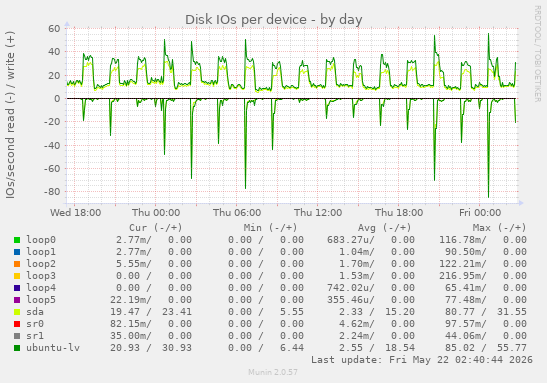This screenshot has height=383, width=547.
Task: Click the Cur (-/+) column header
Action: click(156, 228)
